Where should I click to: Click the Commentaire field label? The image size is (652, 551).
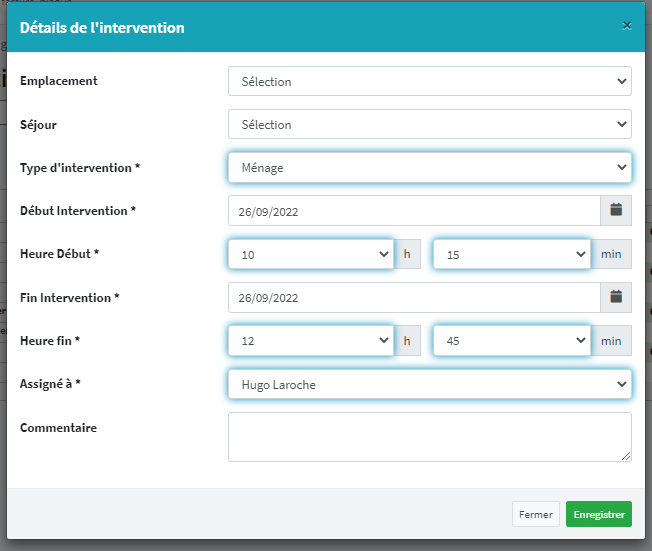[58, 427]
